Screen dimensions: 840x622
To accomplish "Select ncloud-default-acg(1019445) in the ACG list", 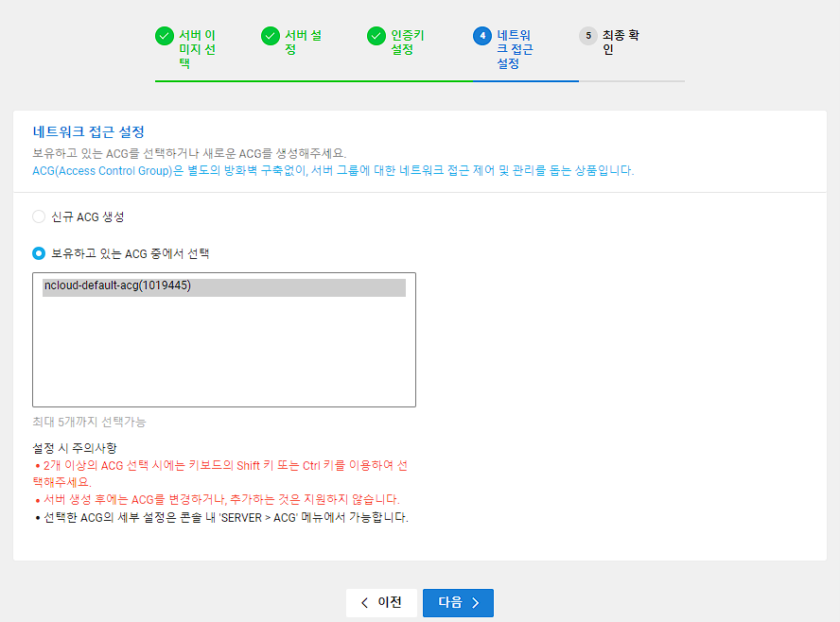I will click(x=224, y=287).
